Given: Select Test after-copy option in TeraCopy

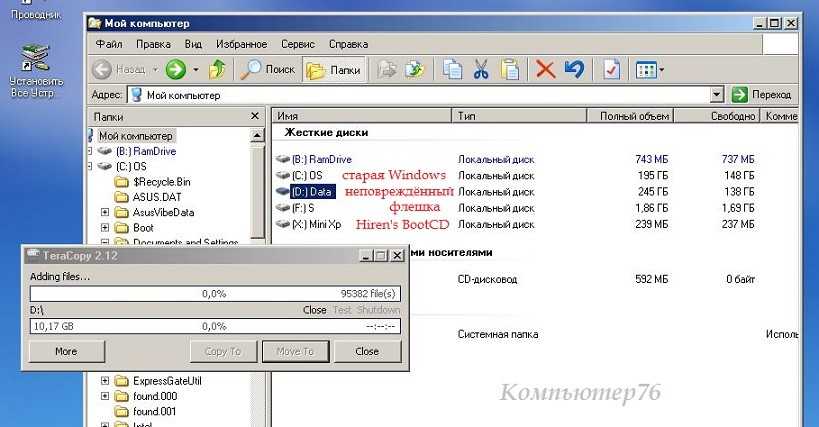Looking at the screenshot, I should coord(342,310).
